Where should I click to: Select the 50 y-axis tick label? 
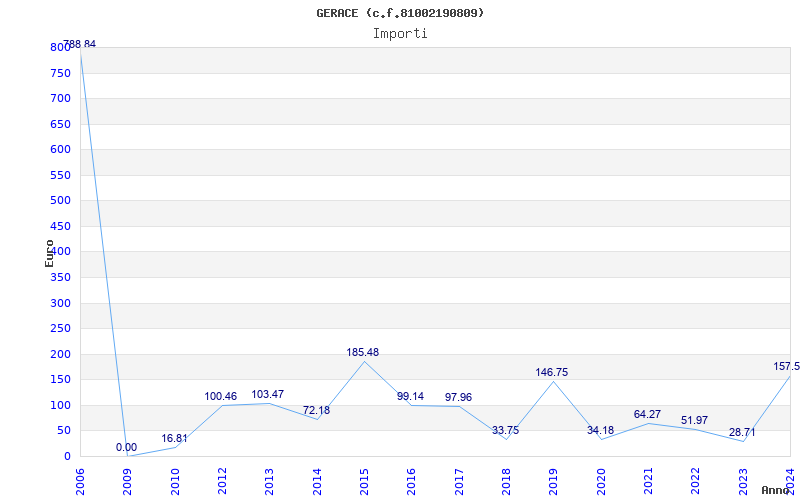(63, 431)
